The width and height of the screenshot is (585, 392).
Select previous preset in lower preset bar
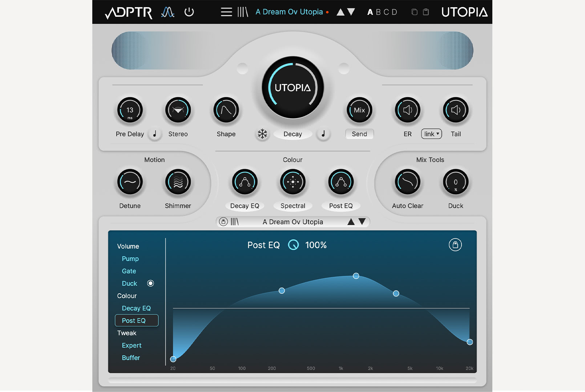pyautogui.click(x=351, y=222)
